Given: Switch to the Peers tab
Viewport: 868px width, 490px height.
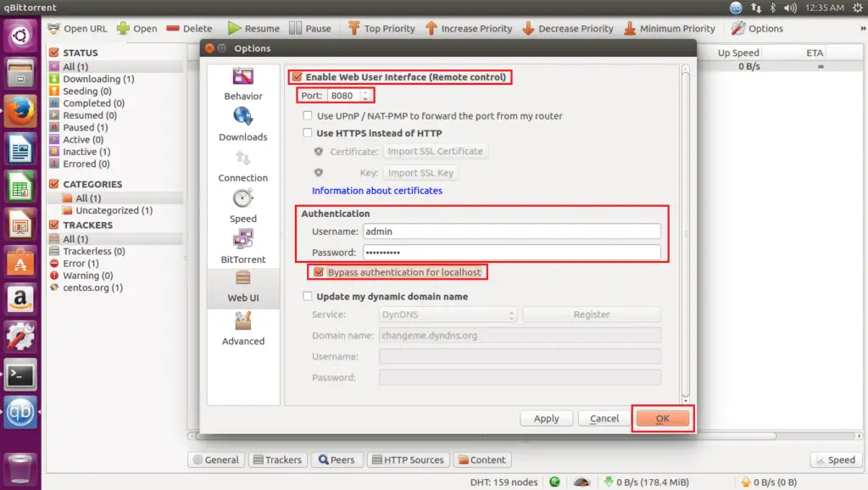Looking at the screenshot, I should (x=337, y=459).
